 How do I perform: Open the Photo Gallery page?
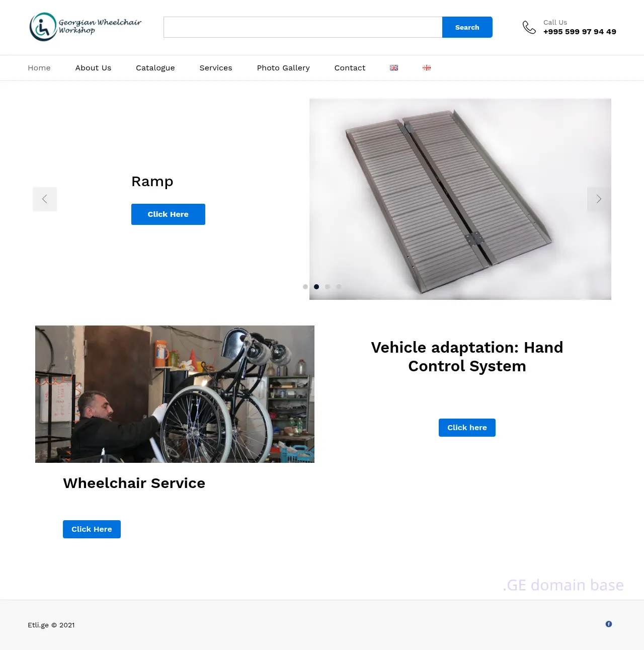pos(283,68)
